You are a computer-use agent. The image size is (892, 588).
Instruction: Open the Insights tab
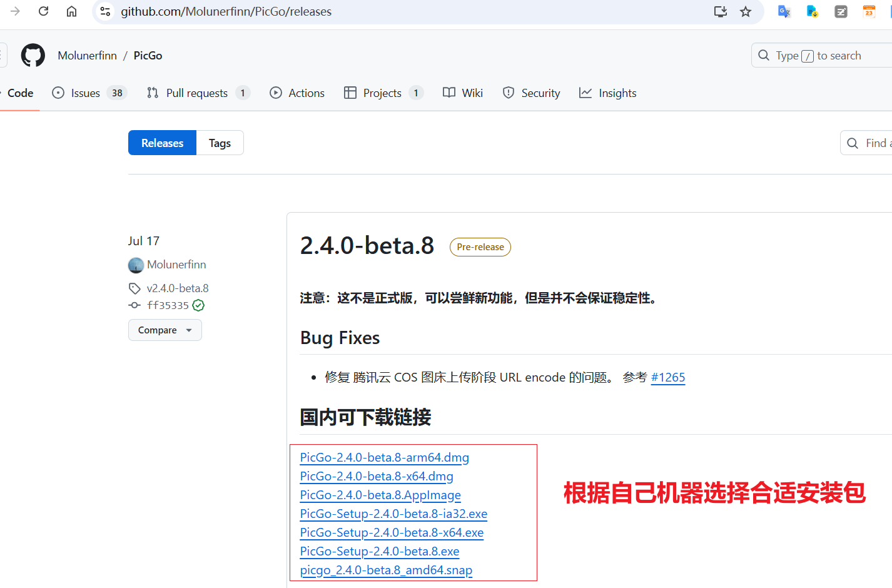[x=608, y=93]
